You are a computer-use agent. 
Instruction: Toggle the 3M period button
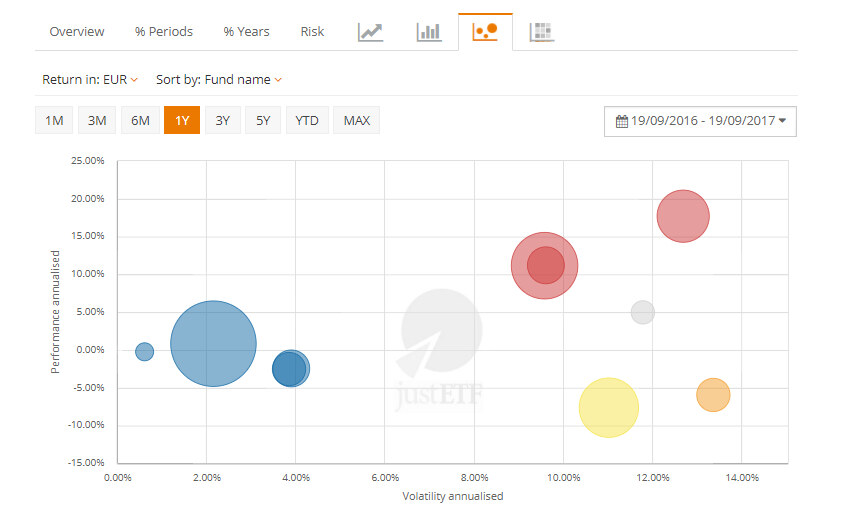click(x=97, y=121)
